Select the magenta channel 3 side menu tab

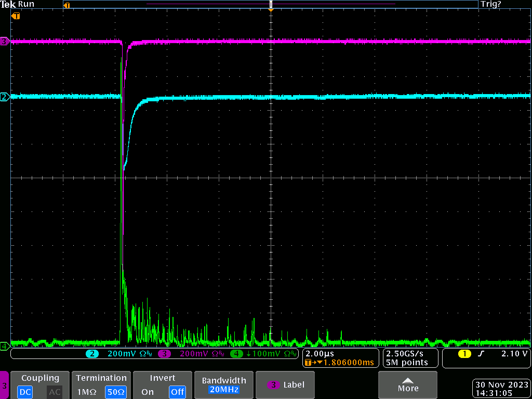[x=5, y=385]
